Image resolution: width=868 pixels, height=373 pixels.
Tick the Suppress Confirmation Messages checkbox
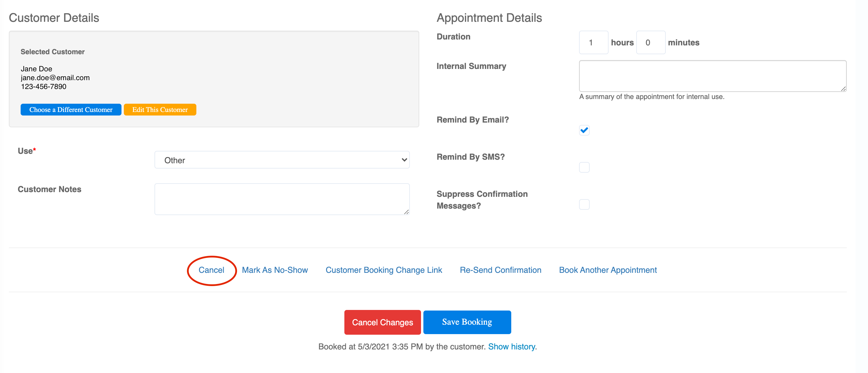pyautogui.click(x=584, y=204)
